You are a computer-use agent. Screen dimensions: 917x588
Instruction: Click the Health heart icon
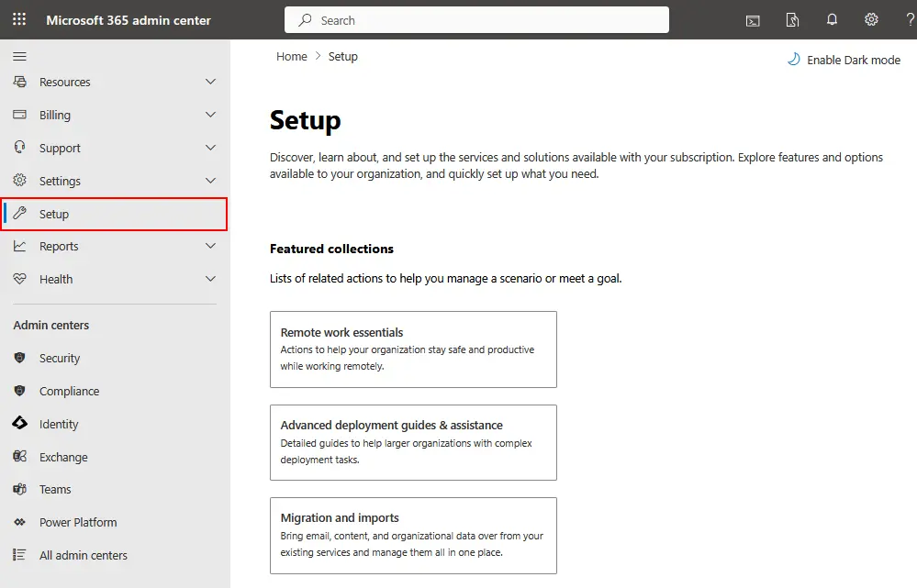click(x=20, y=279)
